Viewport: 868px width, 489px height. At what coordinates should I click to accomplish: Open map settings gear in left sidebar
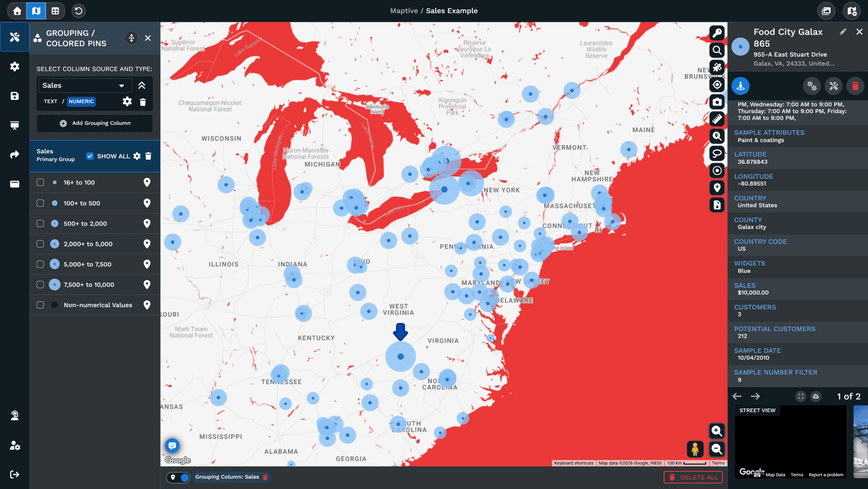[15, 67]
